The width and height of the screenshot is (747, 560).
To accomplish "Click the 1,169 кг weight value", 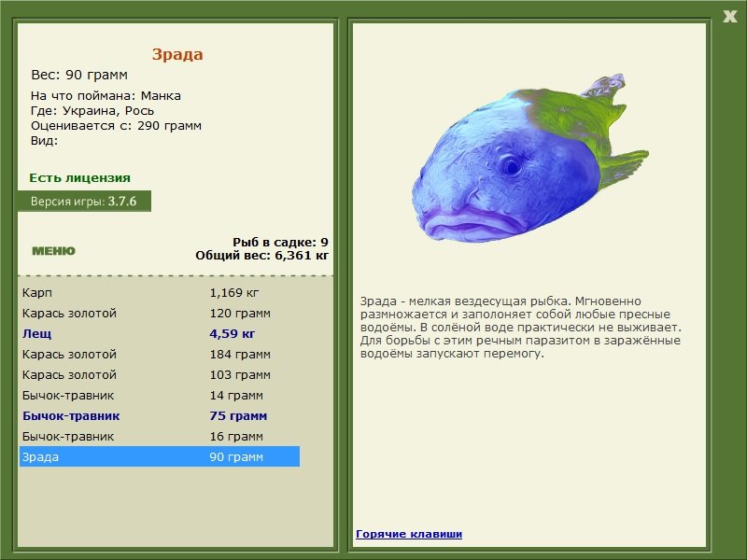I will (x=234, y=292).
